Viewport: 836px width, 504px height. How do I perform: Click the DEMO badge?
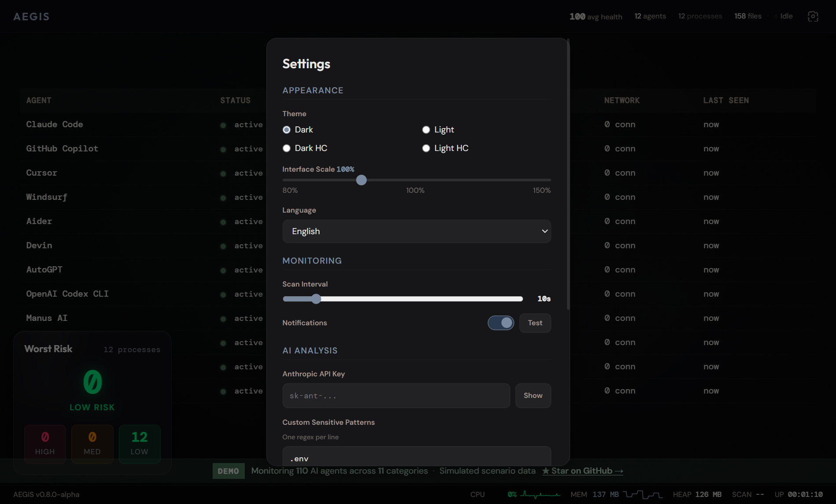pyautogui.click(x=228, y=471)
